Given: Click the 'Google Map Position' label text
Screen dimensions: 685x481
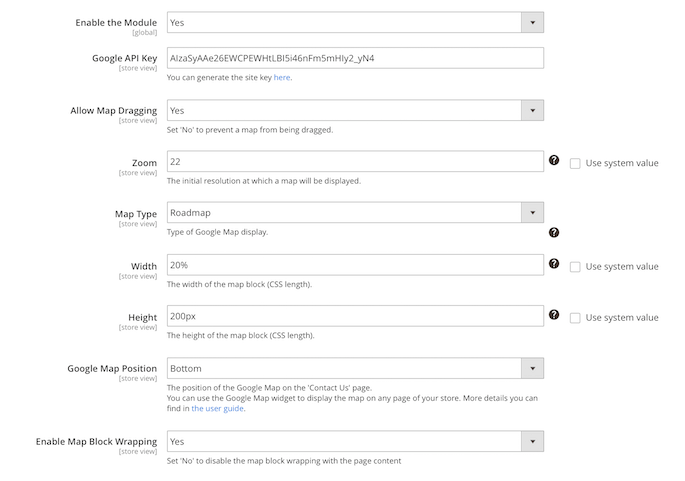Looking at the screenshot, I should (x=112, y=368).
